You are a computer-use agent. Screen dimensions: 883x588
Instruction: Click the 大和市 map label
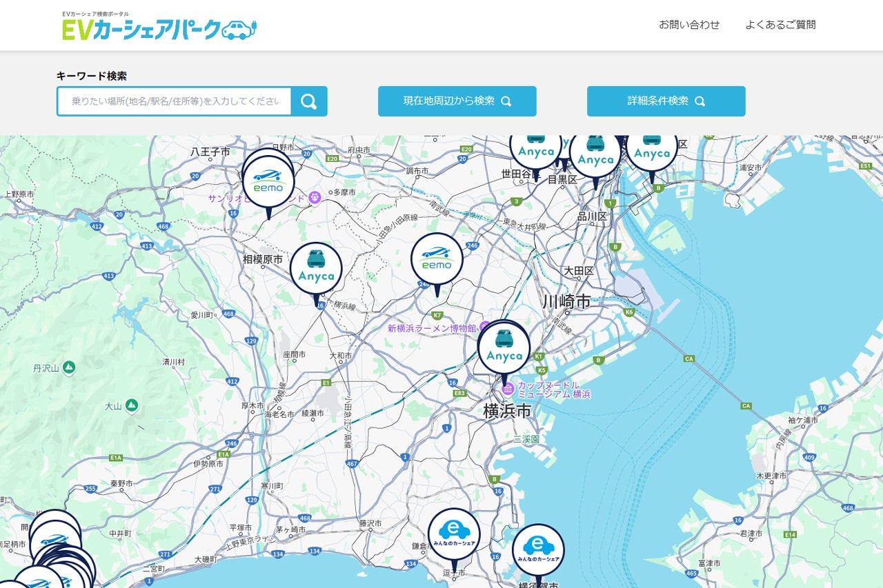click(x=340, y=356)
